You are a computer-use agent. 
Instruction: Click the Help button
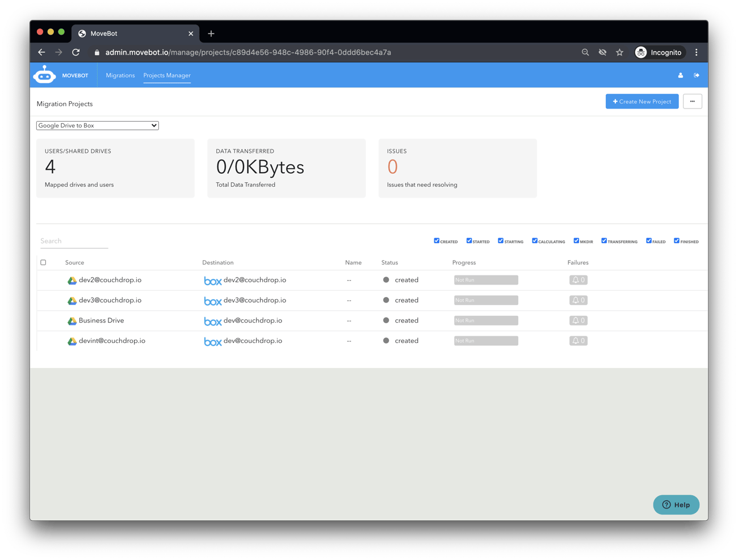coord(676,504)
